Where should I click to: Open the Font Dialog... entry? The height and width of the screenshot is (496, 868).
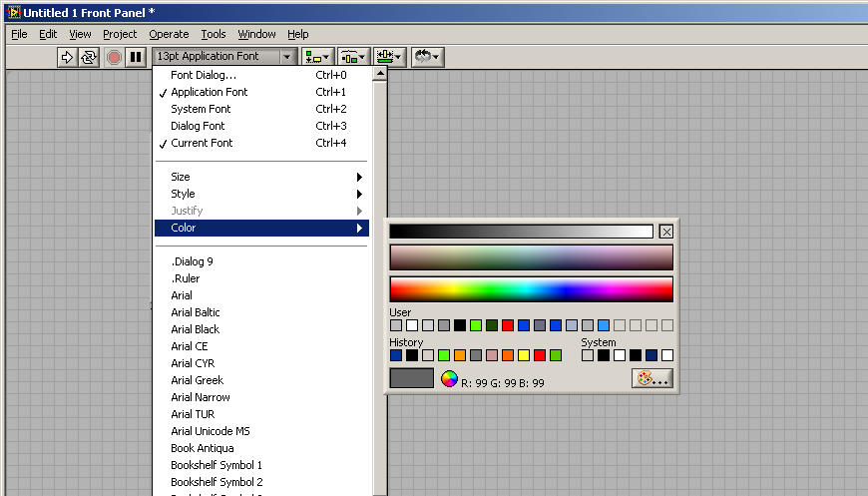click(204, 75)
